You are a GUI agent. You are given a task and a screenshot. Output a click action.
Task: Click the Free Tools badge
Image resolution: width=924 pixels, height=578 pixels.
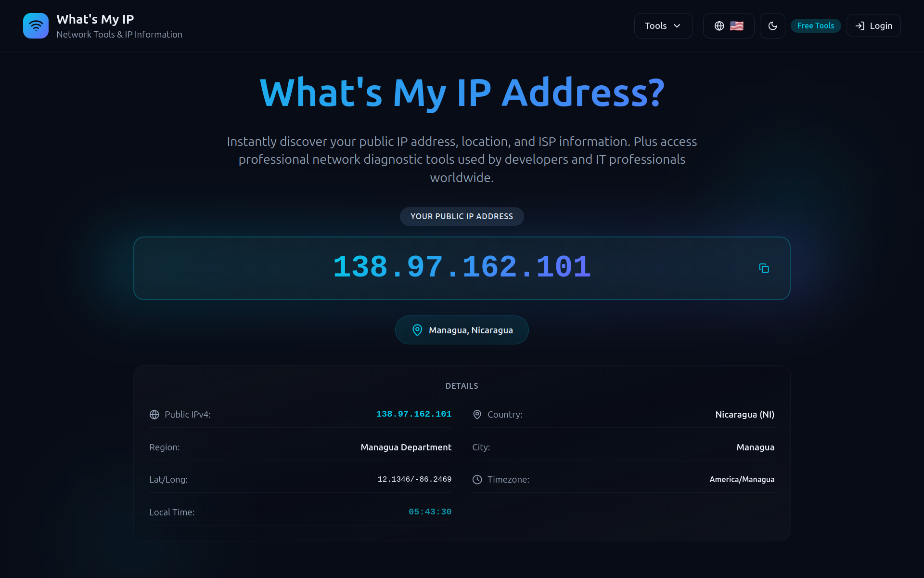[816, 26]
